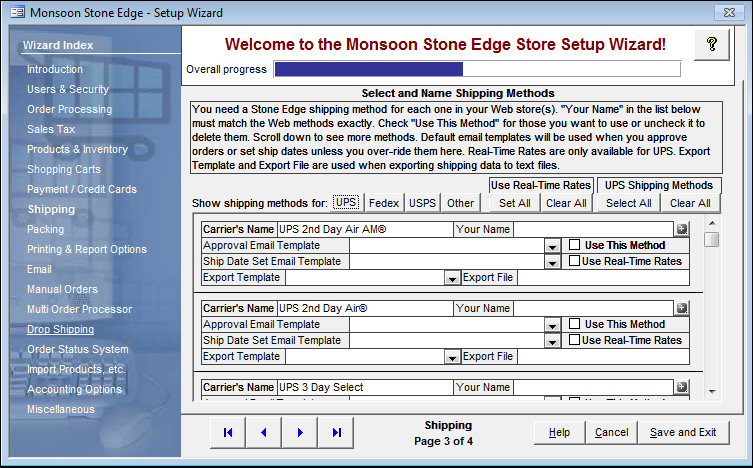Open Printing & Report Options section
753x468 pixels.
(87, 249)
